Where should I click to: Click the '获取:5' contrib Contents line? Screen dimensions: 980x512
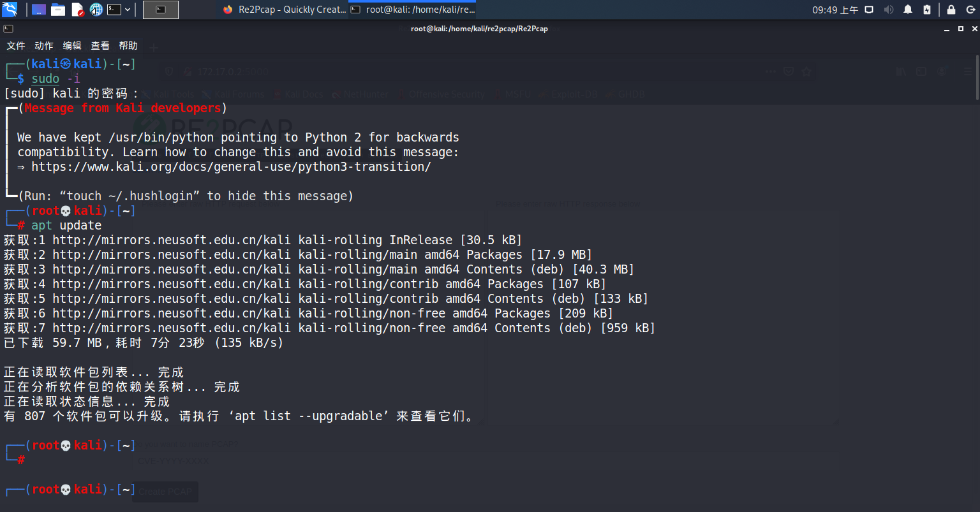point(326,299)
